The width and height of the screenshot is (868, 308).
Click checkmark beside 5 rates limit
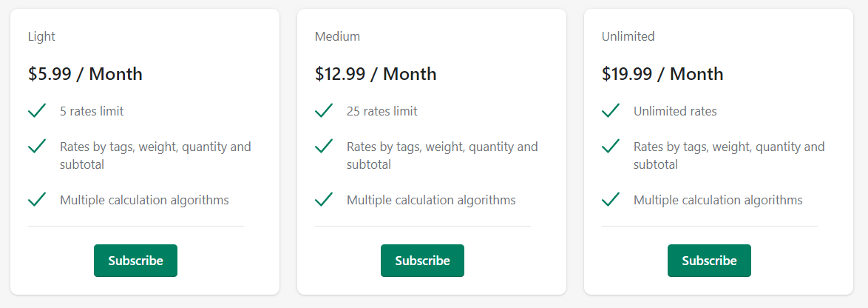[36, 111]
